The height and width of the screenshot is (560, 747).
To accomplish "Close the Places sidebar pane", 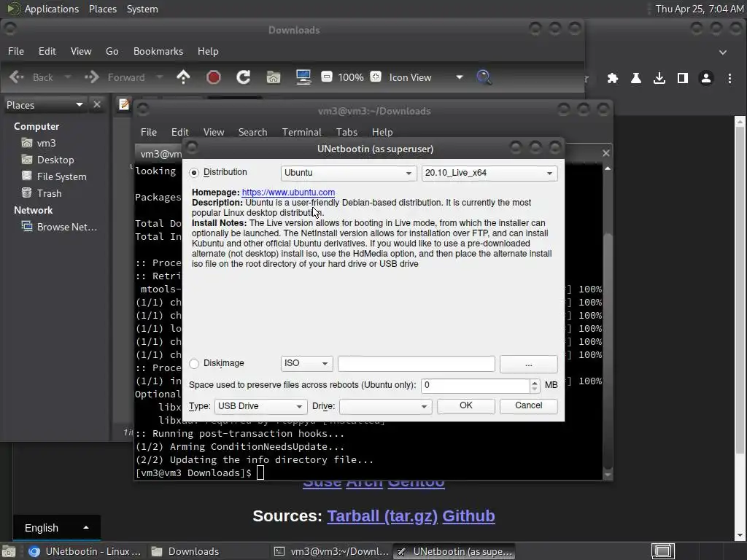I will click(97, 104).
